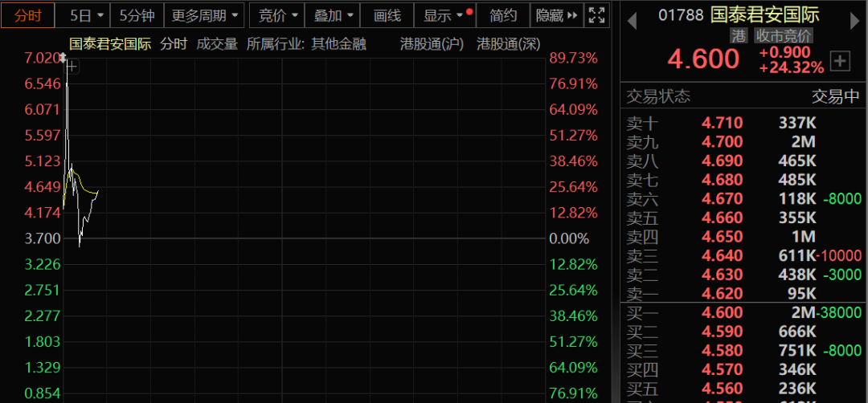The width and height of the screenshot is (868, 403).
Task: Click the 国泰君安国际 chart legend name
Action: 110,44
